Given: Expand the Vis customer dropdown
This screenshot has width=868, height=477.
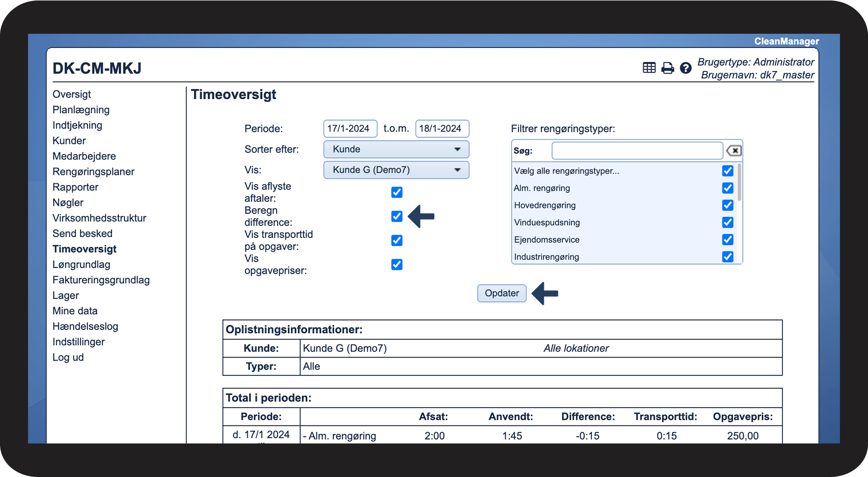Looking at the screenshot, I should [x=396, y=170].
